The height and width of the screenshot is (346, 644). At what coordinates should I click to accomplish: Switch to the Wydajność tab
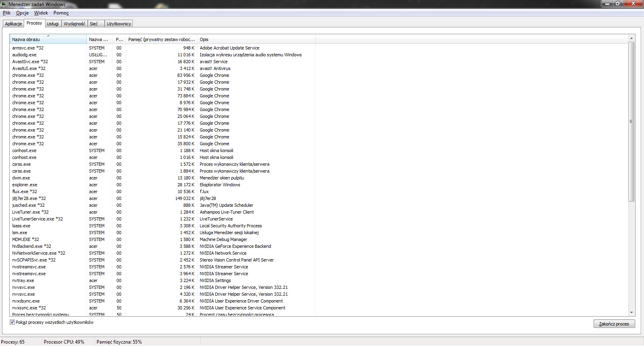[x=74, y=24]
